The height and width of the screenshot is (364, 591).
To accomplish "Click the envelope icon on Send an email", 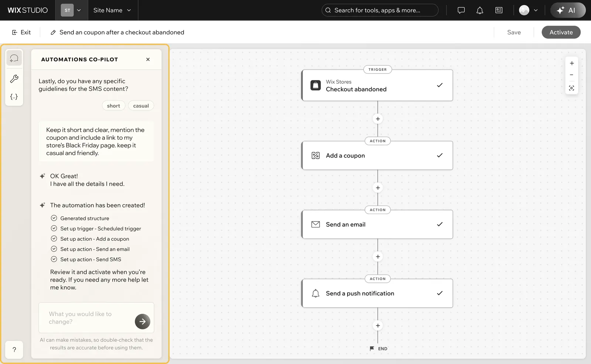I will coord(315,224).
